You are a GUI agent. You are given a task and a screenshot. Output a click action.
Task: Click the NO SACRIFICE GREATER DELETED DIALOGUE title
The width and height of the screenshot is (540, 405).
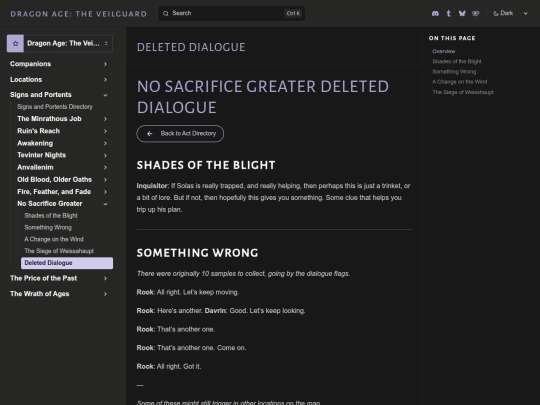[x=263, y=97]
